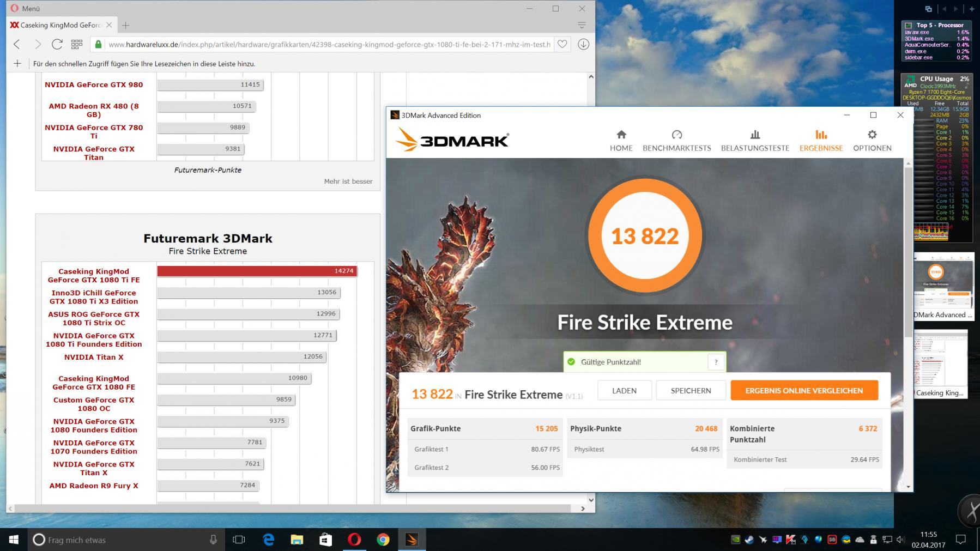Click the sidebar add gadget plus icon
The image size is (980, 551).
pos(971,9)
